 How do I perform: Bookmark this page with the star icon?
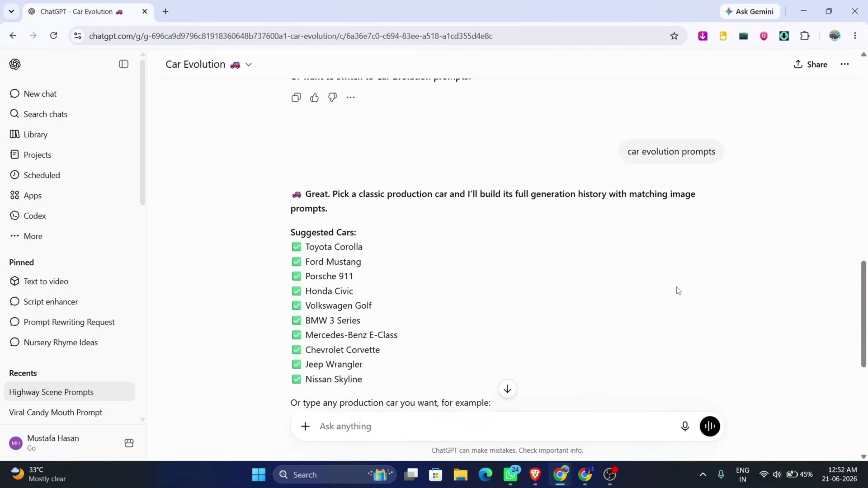tap(674, 36)
